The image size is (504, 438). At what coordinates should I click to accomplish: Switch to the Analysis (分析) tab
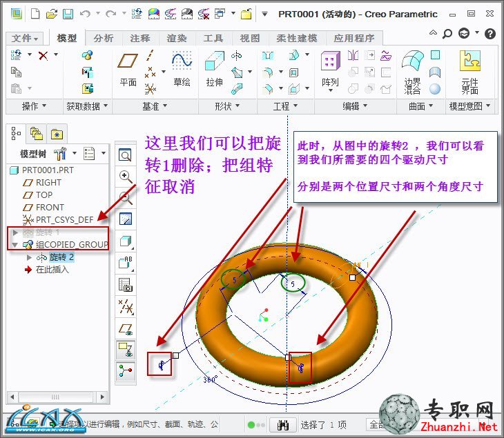104,38
